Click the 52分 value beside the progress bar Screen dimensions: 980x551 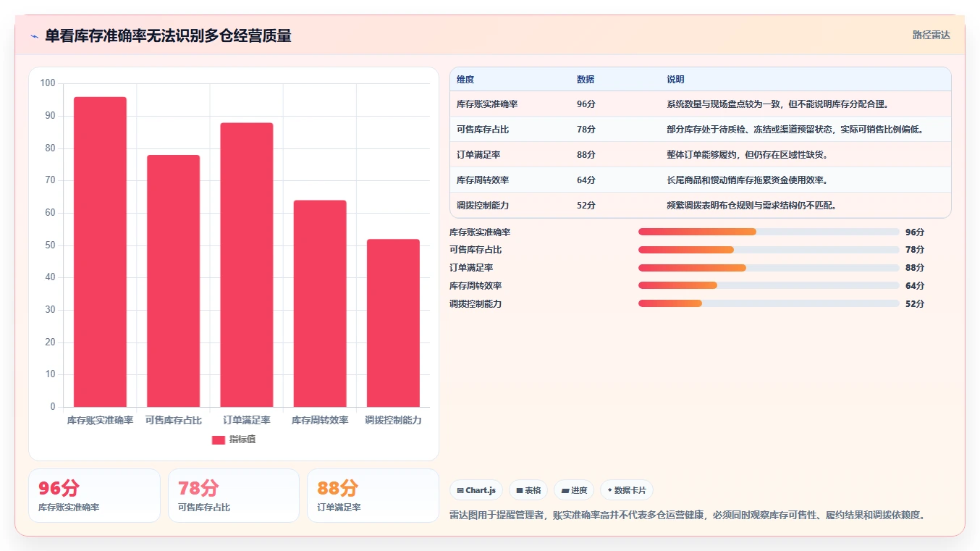(915, 304)
